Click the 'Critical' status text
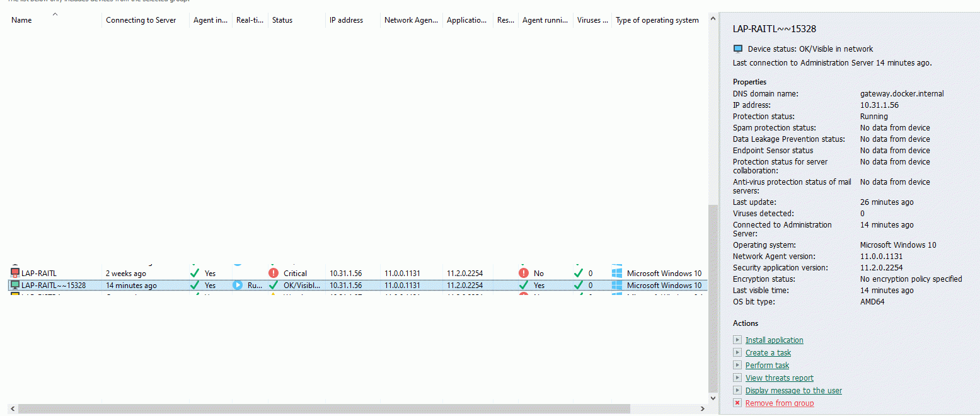The height and width of the screenshot is (416, 980). coord(295,273)
